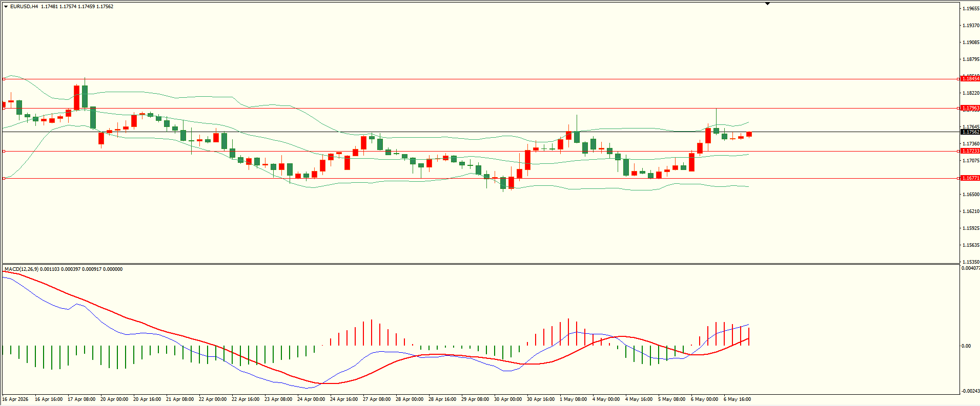Click the 22 Apr 16:00 time label
The image size is (980, 406).
pyautogui.click(x=246, y=399)
